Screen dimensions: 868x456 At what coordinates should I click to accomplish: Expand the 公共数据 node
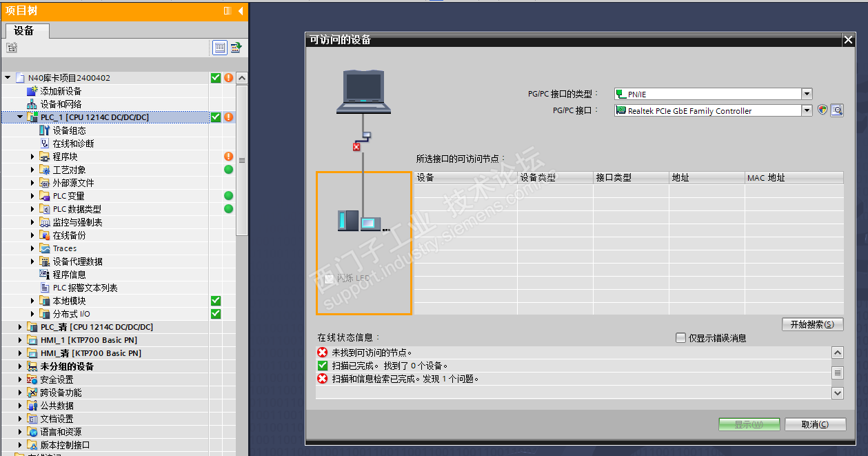click(x=20, y=406)
